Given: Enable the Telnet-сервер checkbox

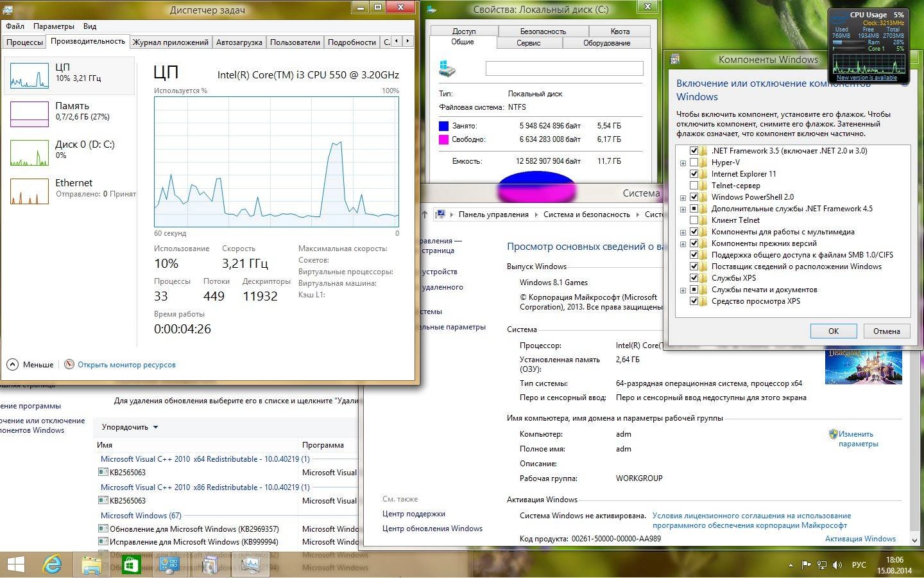Looking at the screenshot, I should pyautogui.click(x=694, y=186).
